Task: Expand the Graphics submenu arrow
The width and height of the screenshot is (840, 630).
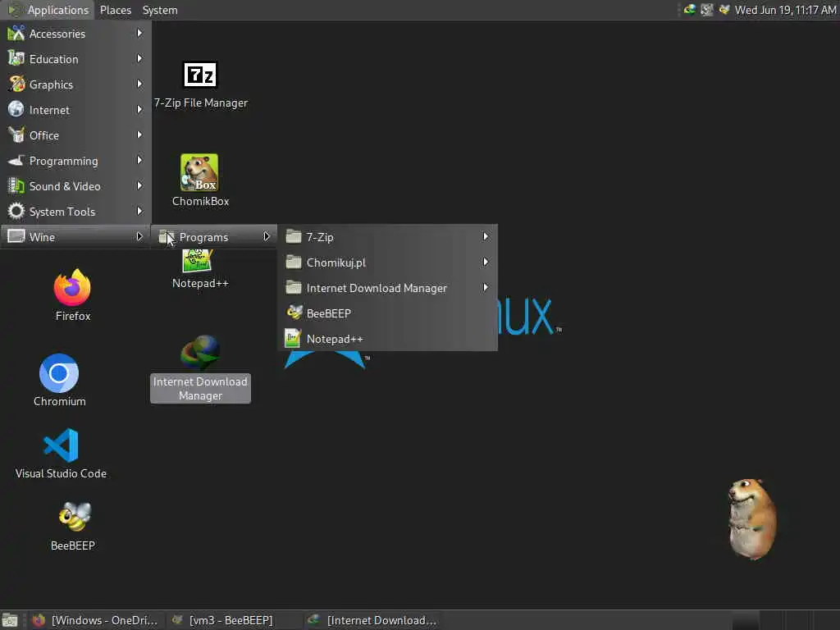Action: pos(139,84)
